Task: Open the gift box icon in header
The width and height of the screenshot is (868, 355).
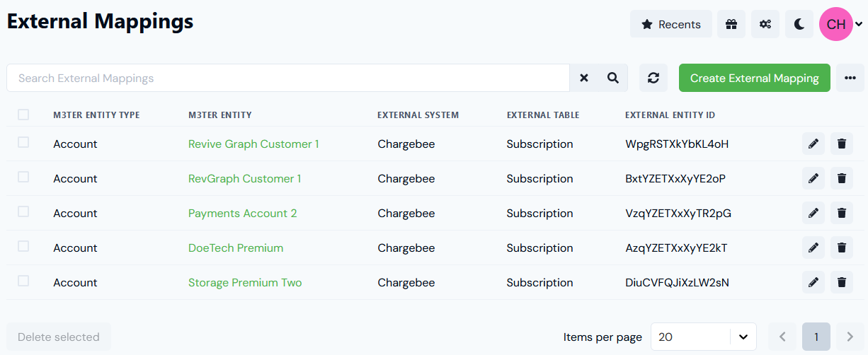Action: click(731, 24)
